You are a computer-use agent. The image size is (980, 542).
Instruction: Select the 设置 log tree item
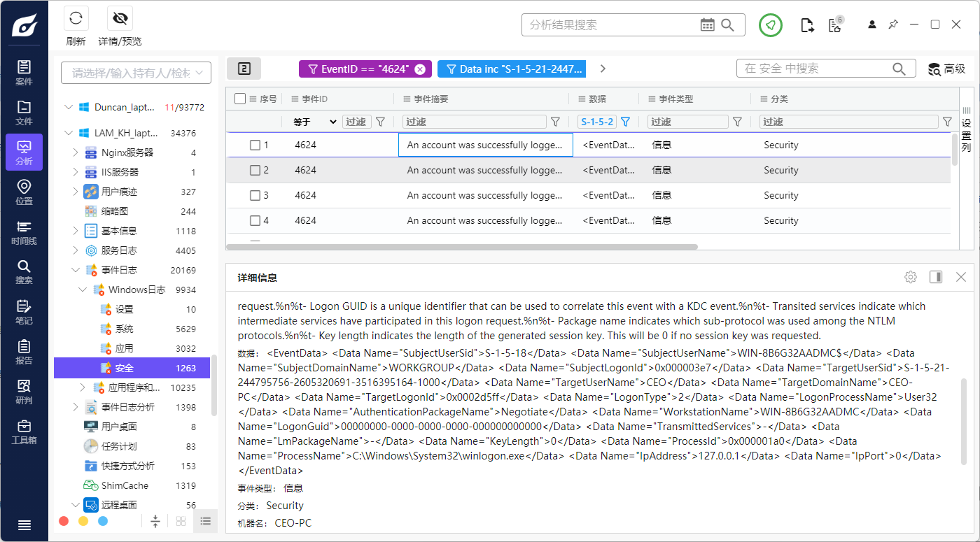click(132, 309)
